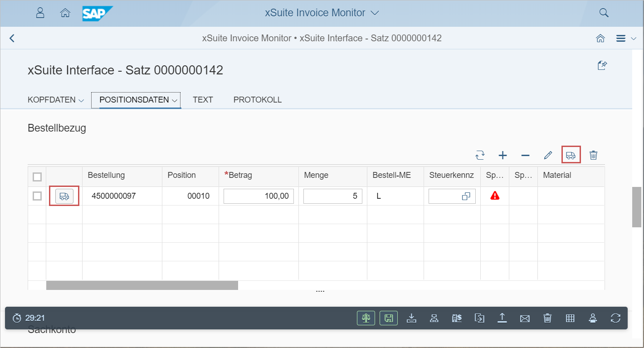Navigate back with the left arrow button

12,38
